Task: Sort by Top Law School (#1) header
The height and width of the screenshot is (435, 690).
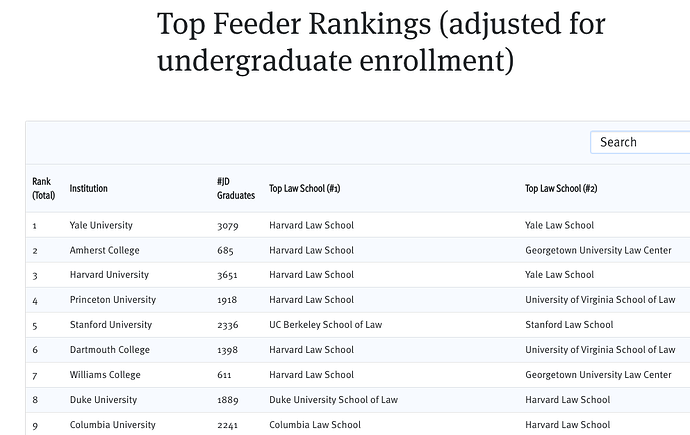Action: [305, 189]
